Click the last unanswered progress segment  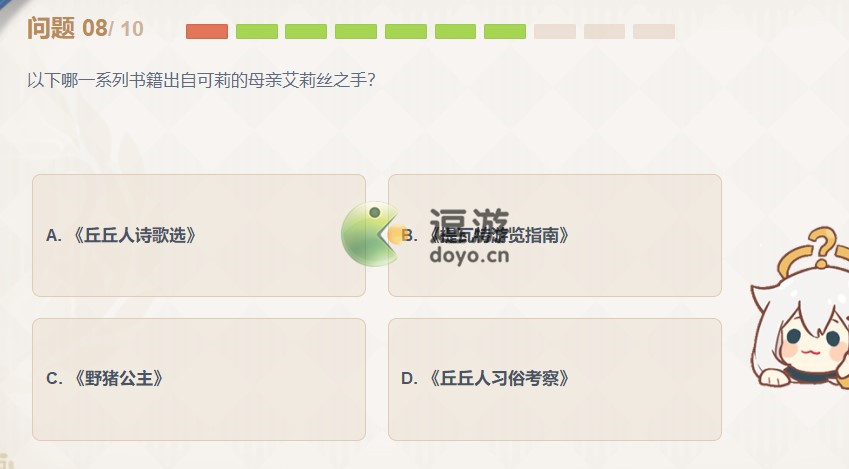pos(654,31)
